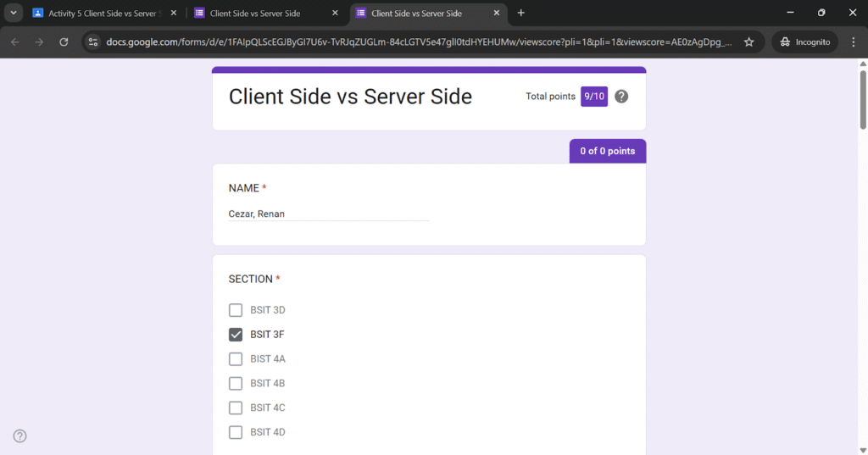Switch to the second Client Side tab

tap(259, 13)
